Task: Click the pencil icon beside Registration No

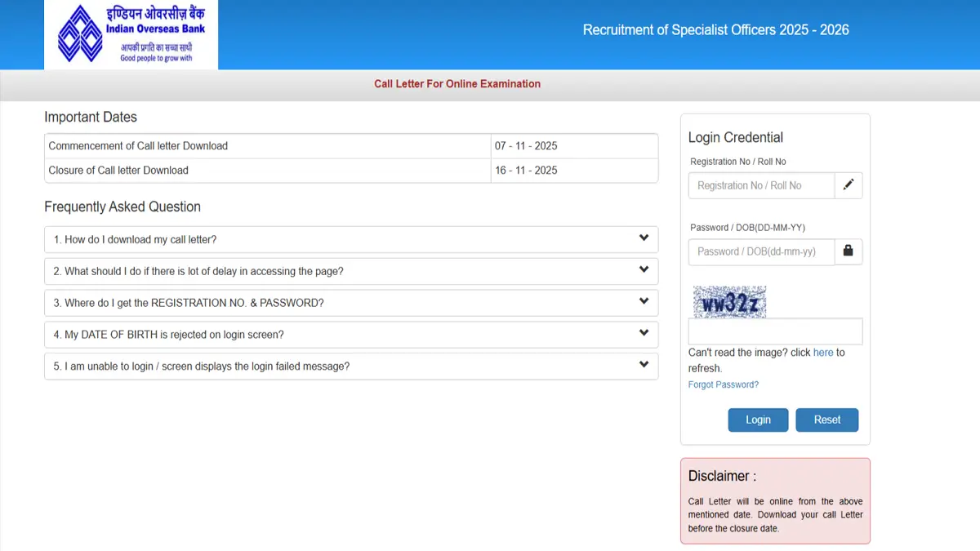Action: tap(848, 185)
